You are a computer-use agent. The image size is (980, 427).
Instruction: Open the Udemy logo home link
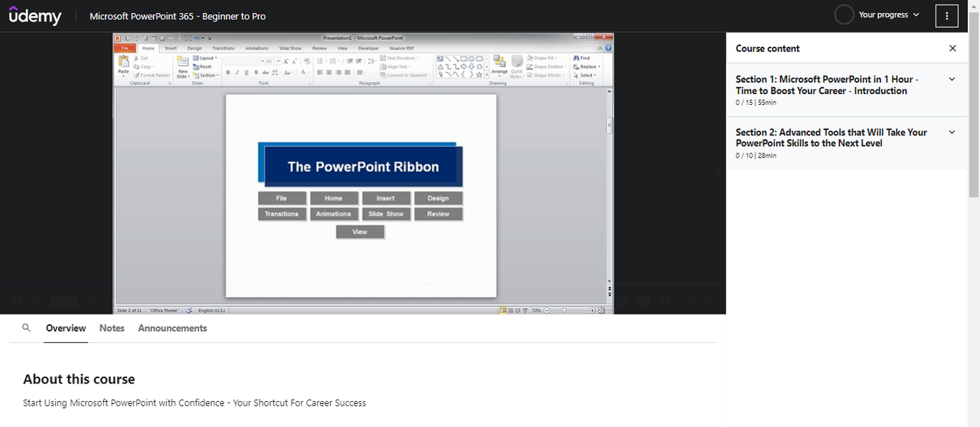coord(35,16)
